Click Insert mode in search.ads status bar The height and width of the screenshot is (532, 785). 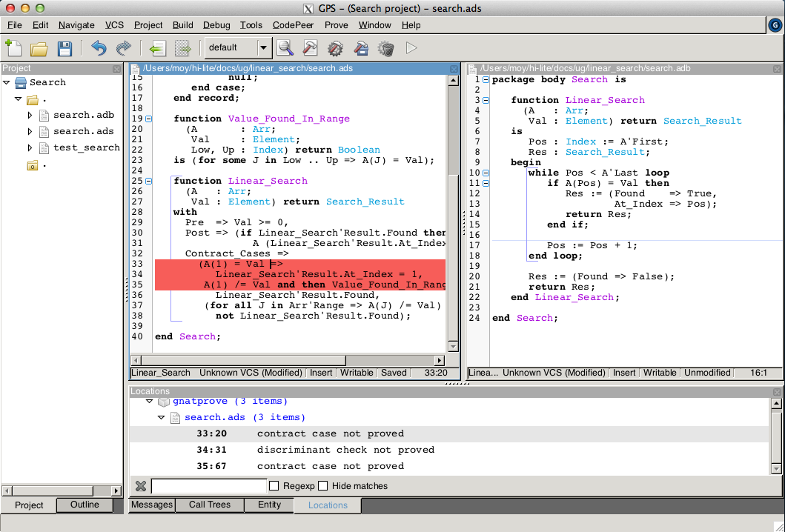point(321,373)
